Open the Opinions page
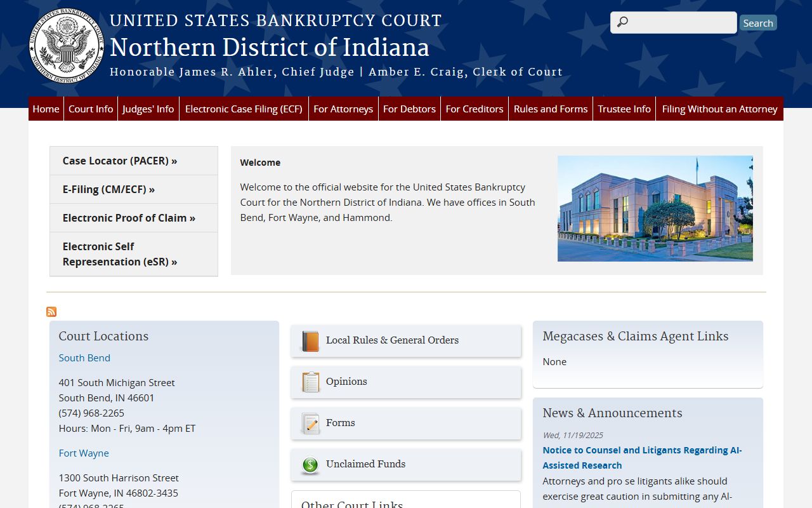 (406, 382)
